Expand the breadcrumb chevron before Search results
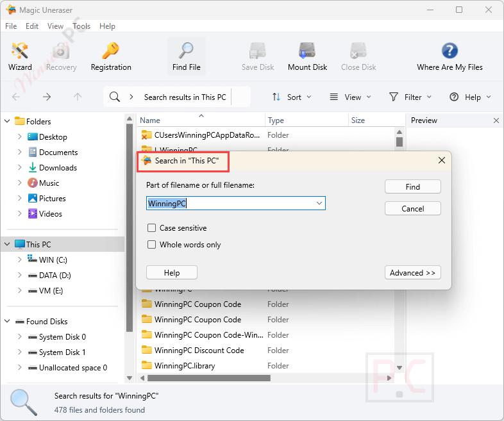This screenshot has height=421, width=504. pos(131,97)
